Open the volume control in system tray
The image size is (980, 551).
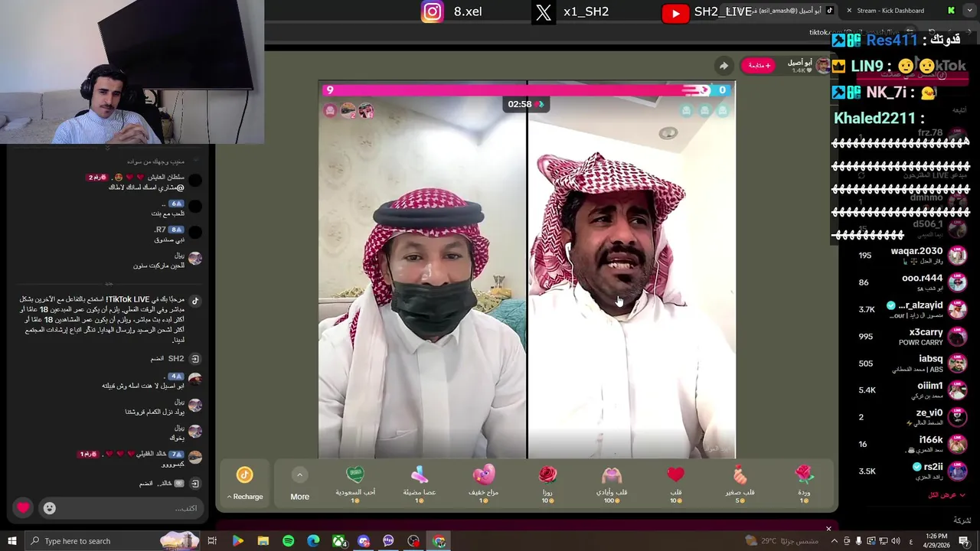[895, 541]
